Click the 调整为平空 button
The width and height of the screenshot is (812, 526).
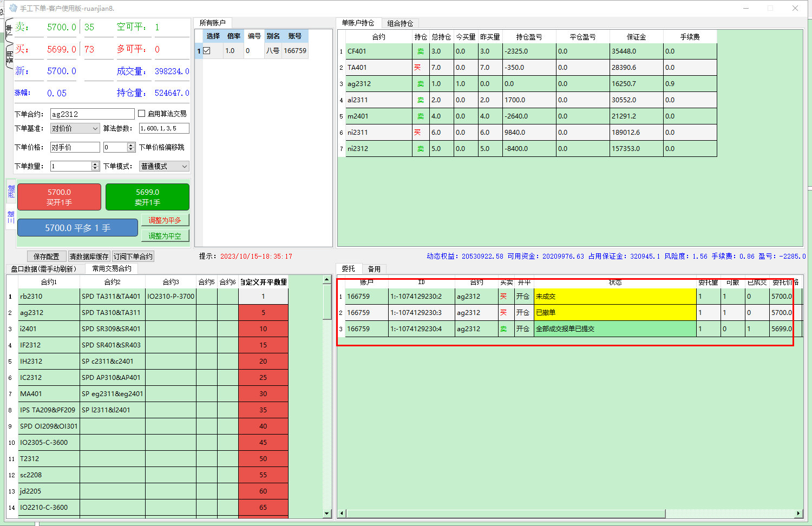pyautogui.click(x=165, y=236)
